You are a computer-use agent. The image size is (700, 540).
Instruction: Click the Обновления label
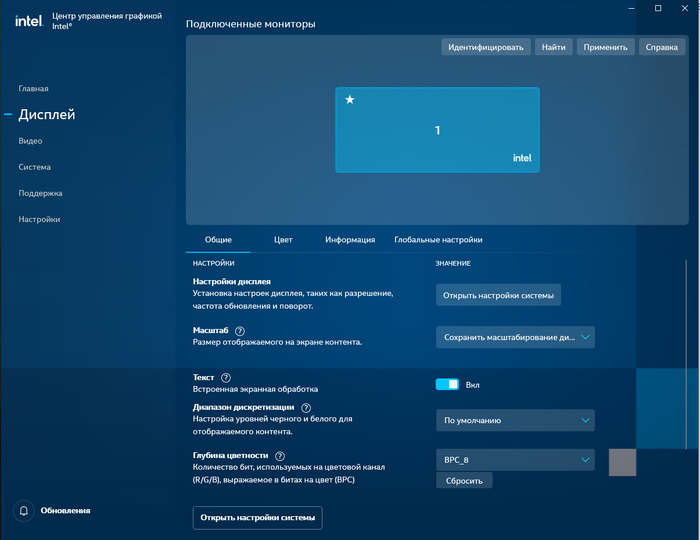65,511
